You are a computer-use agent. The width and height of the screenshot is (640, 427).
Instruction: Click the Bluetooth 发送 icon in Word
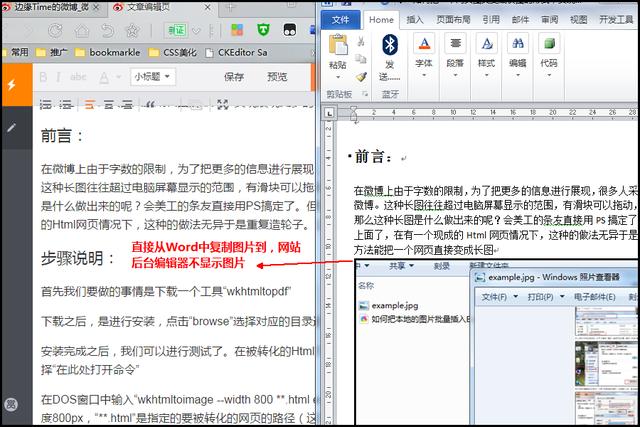(389, 44)
